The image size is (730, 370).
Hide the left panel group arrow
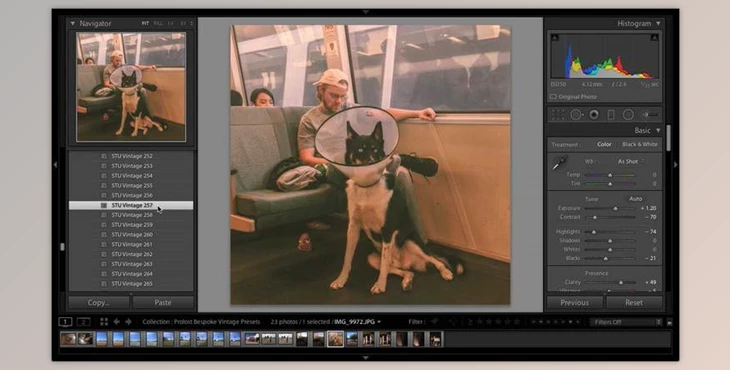(55, 164)
